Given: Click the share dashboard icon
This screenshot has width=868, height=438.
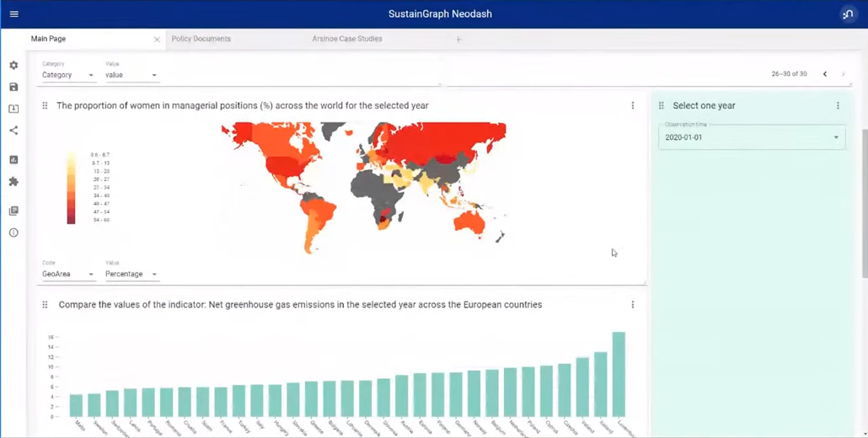Looking at the screenshot, I should tap(13, 131).
